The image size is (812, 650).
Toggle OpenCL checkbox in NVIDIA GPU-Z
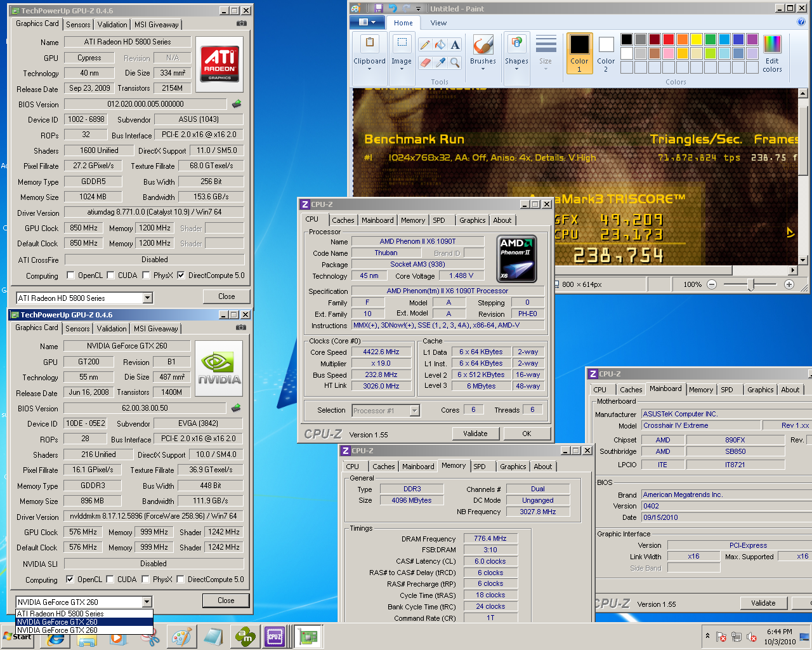[70, 580]
